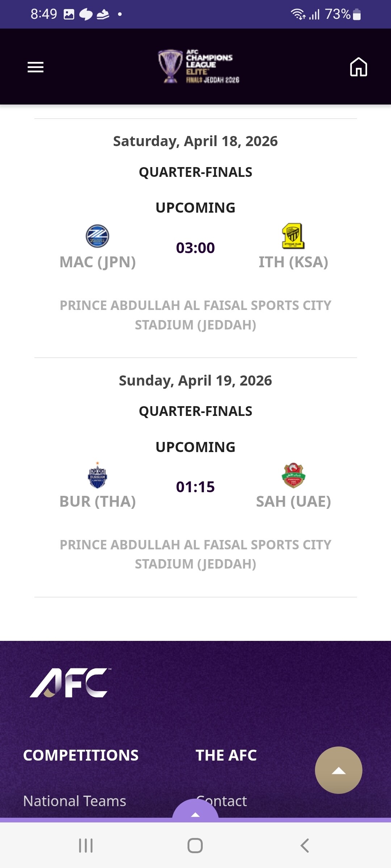The image size is (391, 868).
Task: Tap the Al Ittihad club crest
Action: (x=293, y=236)
